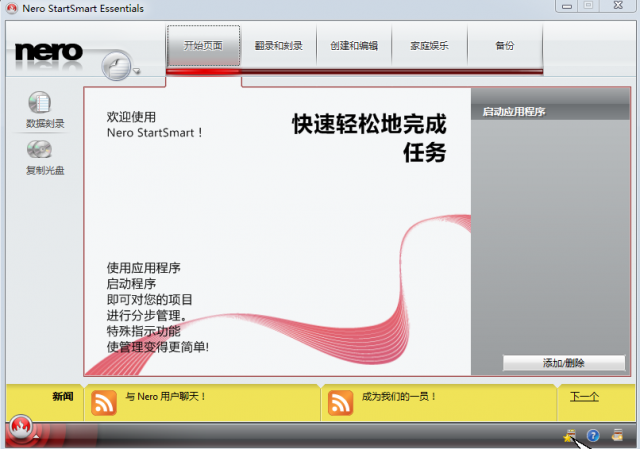Viewport: 640px width, 449px height.
Task: Click the 启动应用程序 panel header
Action: [550, 111]
